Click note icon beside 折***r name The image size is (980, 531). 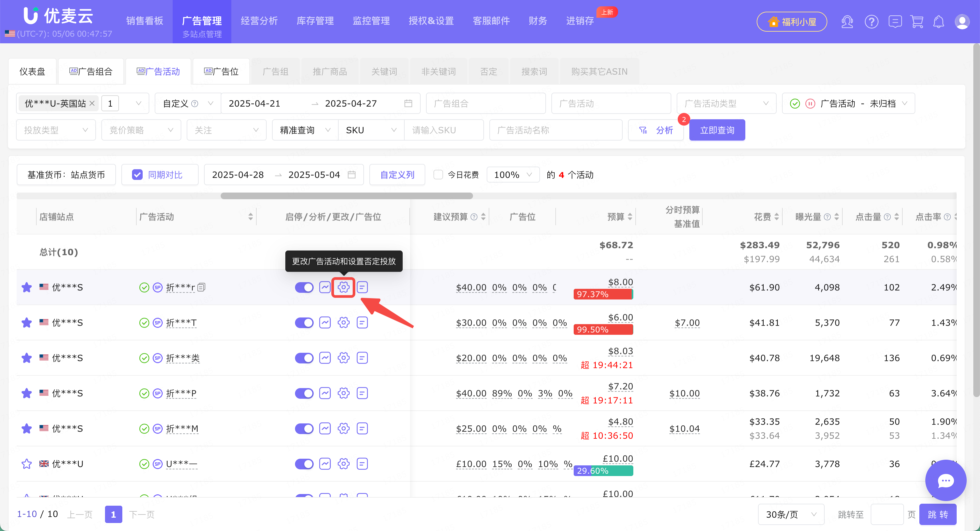point(202,287)
